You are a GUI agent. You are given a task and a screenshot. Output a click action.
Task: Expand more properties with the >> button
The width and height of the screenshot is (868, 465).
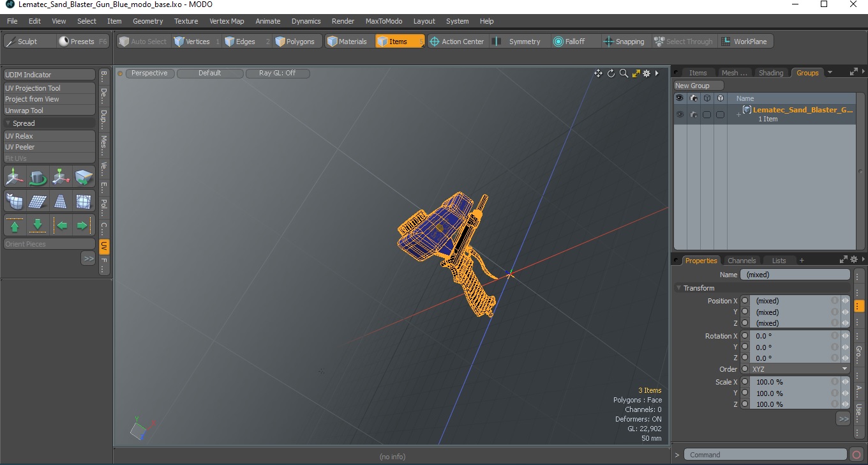click(x=843, y=419)
